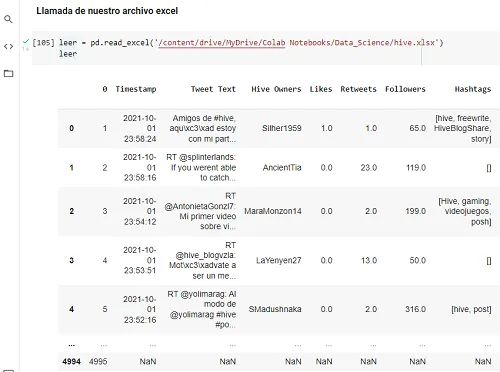
Task: Click the owner cell 'AncientTia'
Action: tap(282, 168)
